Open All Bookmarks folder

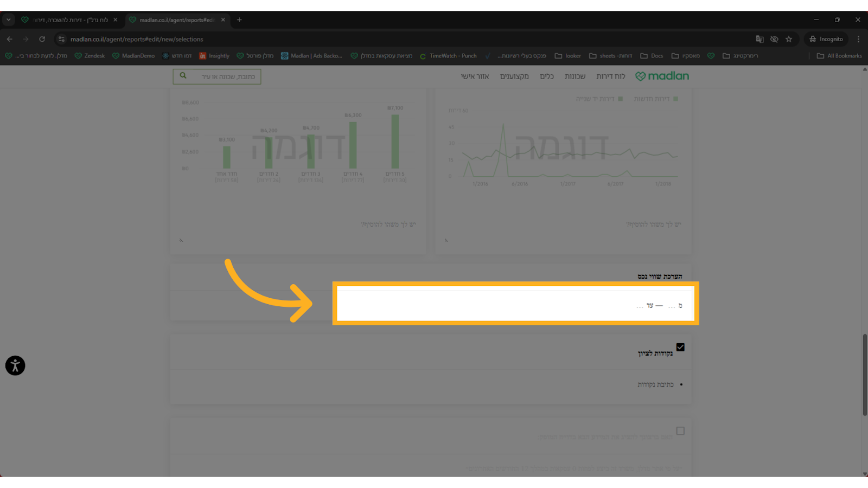pyautogui.click(x=839, y=56)
